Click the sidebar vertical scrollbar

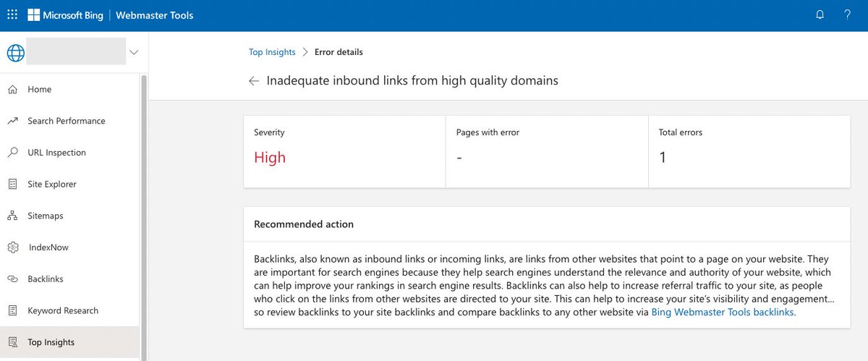click(x=143, y=217)
